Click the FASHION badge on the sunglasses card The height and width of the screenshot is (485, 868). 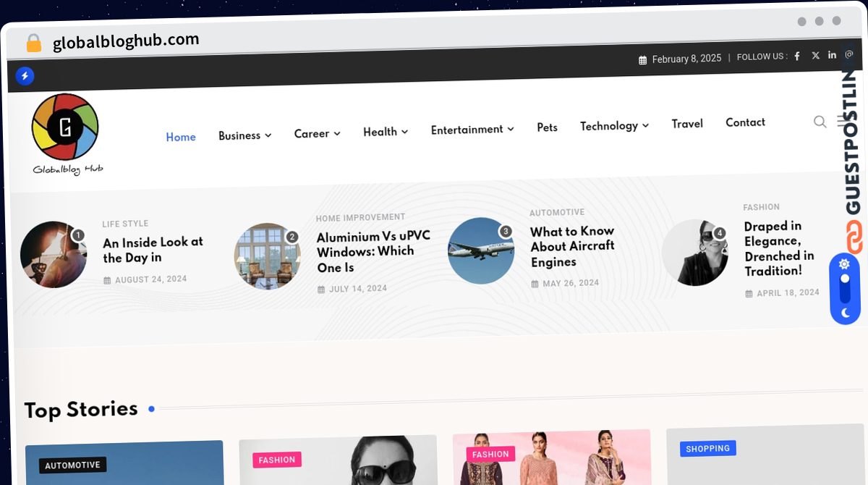(277, 460)
